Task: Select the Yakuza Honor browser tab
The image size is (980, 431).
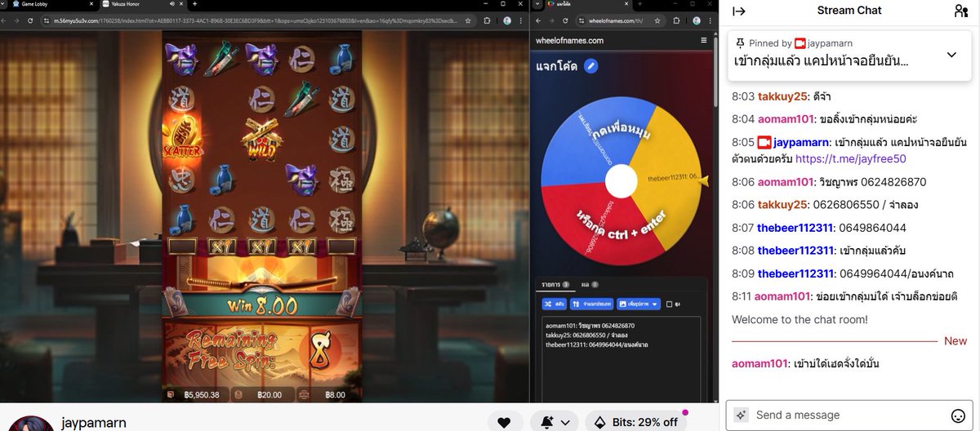Action: coord(143,5)
